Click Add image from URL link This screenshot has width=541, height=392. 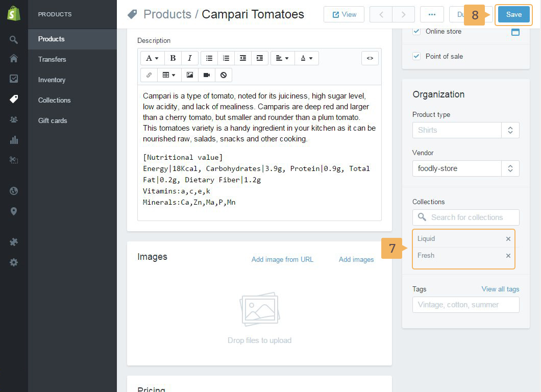coord(282,259)
